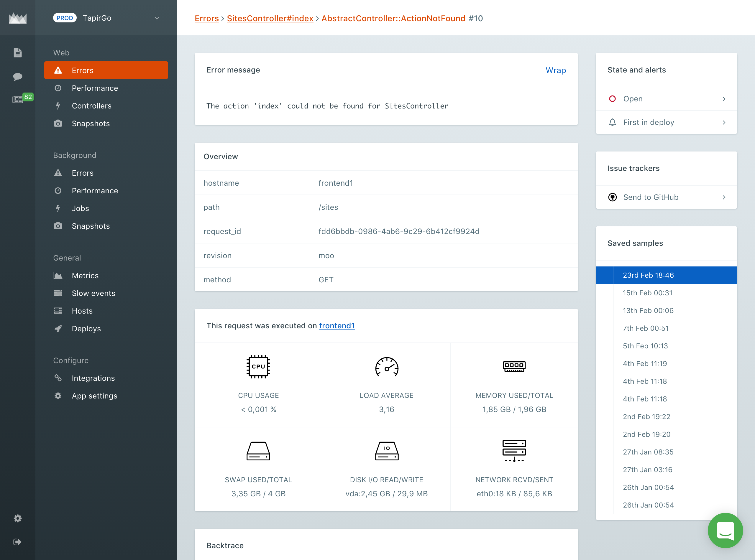Viewport: 755px width, 560px height.
Task: Click the sign-out icon at bottom left
Action: click(x=18, y=542)
